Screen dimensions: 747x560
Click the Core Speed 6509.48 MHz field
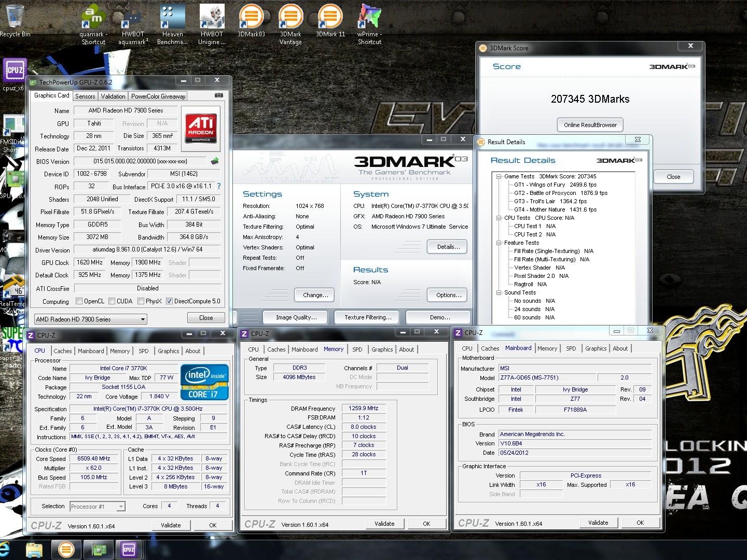tap(94, 459)
